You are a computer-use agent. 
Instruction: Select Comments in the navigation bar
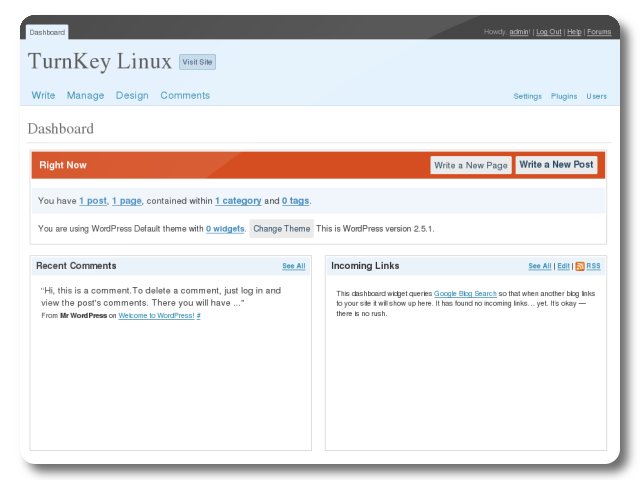(x=185, y=96)
